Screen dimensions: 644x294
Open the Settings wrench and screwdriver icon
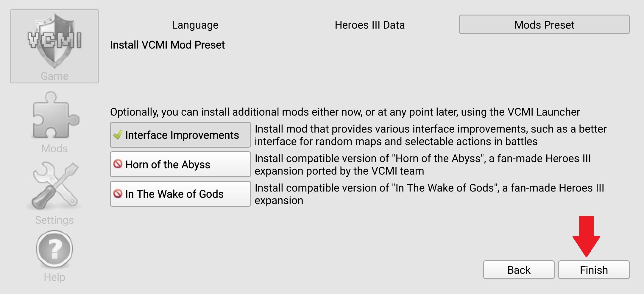pyautogui.click(x=55, y=186)
